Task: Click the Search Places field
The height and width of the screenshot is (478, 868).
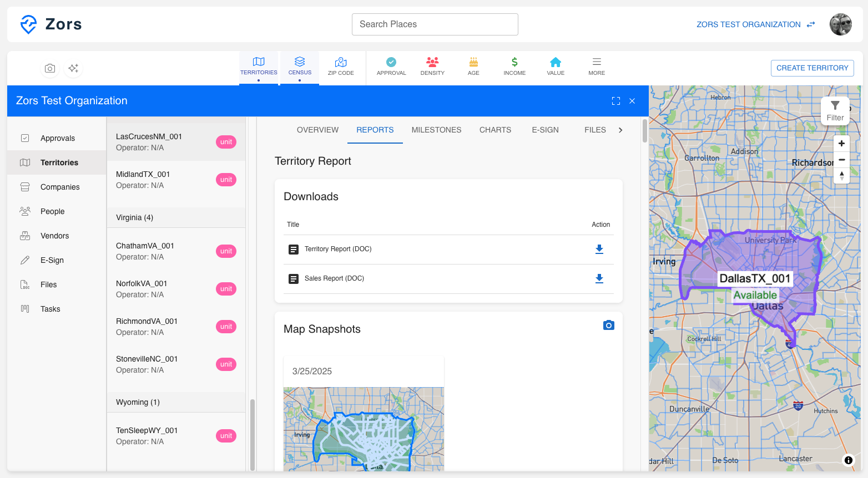Action: (435, 24)
